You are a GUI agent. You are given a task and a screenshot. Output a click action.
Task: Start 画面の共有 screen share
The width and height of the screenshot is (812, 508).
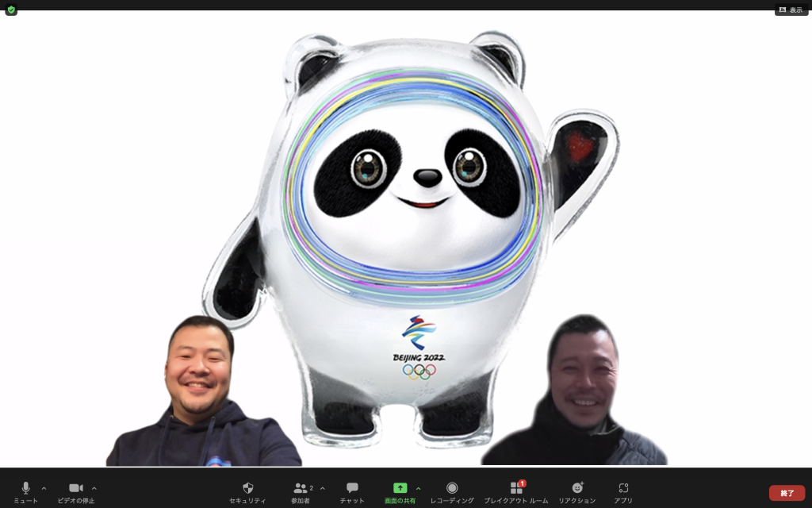400,491
